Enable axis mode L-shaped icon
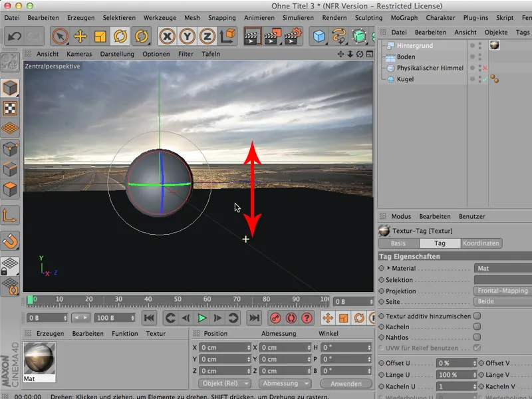532x399 pixels. pyautogui.click(x=10, y=215)
